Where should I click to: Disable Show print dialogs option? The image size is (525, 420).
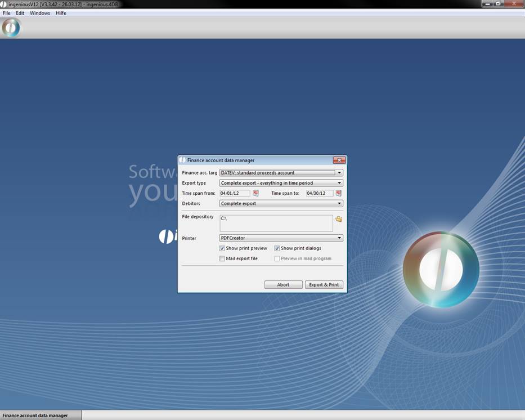[x=277, y=248]
